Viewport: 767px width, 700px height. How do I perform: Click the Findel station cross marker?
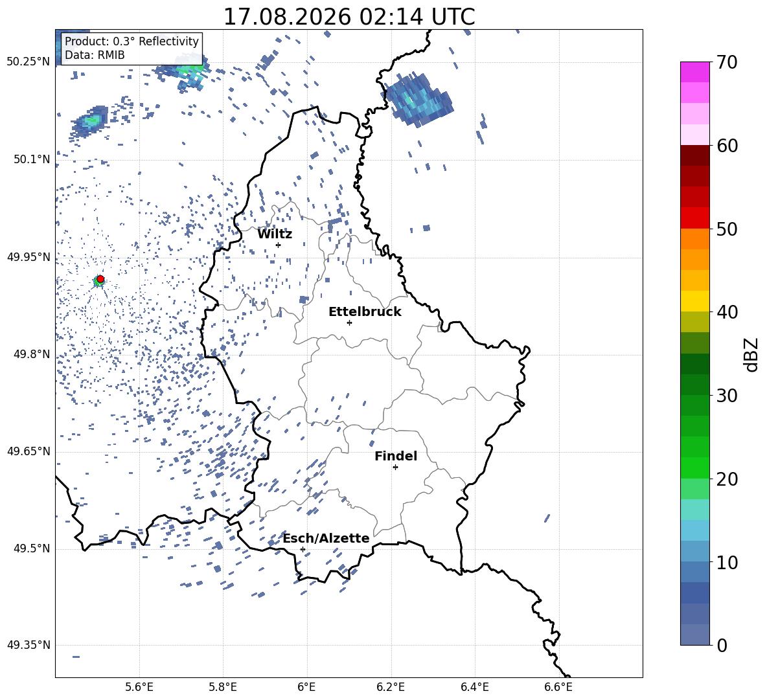[x=395, y=468]
